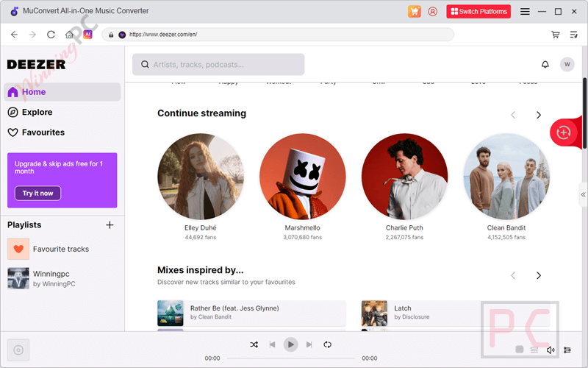Click the Marshmello artist name
Screen dimensions: 588x368
303,228
